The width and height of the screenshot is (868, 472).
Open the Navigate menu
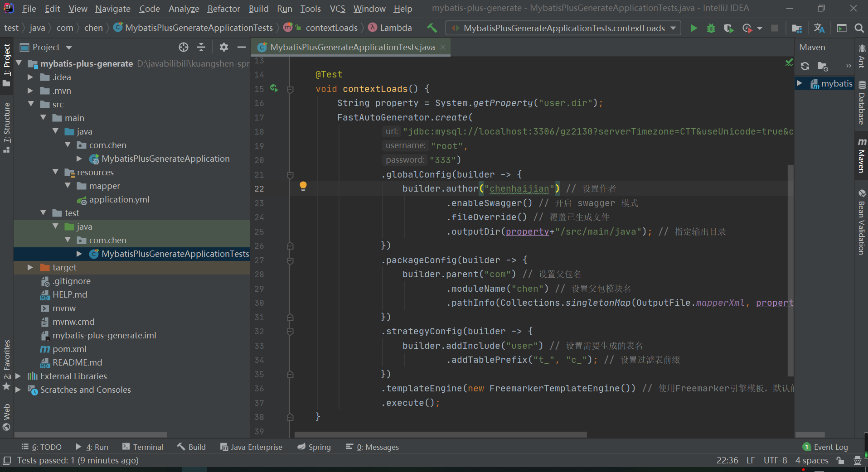pyautogui.click(x=113, y=9)
